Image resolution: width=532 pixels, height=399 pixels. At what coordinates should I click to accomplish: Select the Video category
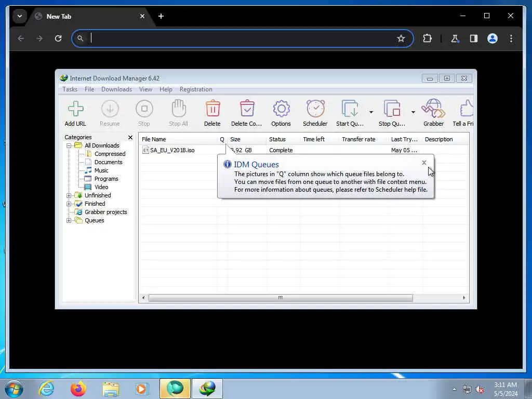point(101,187)
